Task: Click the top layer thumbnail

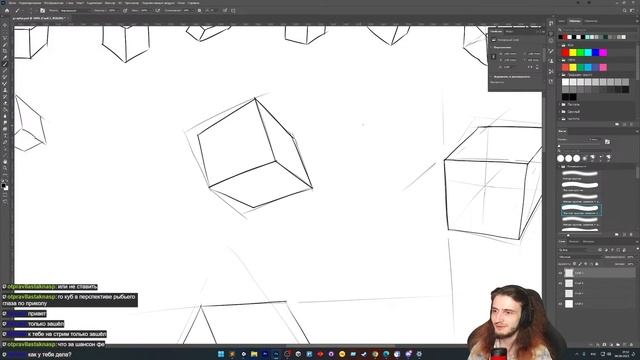Action: 569,273
